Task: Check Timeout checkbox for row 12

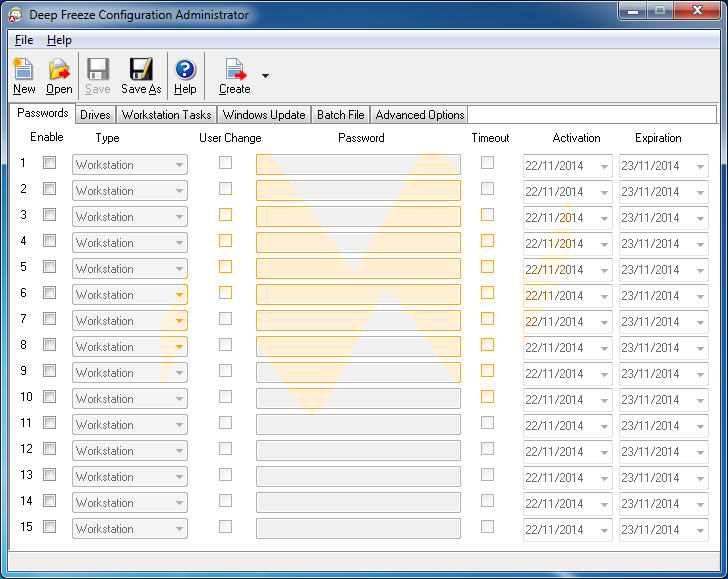Action: click(488, 449)
